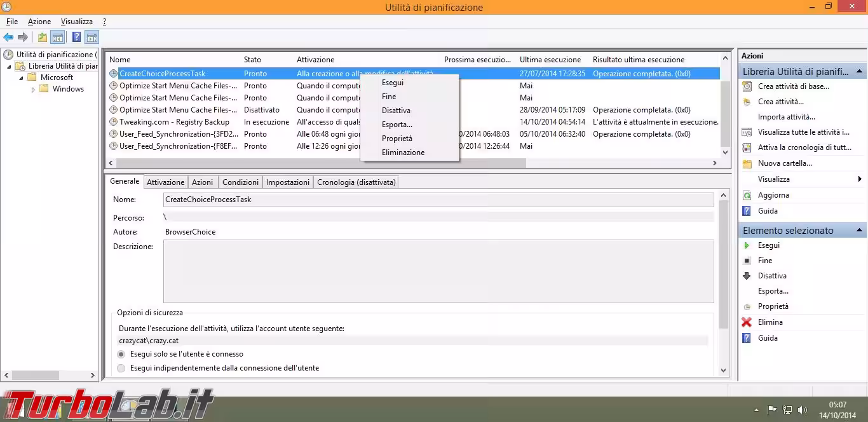
Task: Collapse the Elemento selezionato section
Action: [860, 231]
